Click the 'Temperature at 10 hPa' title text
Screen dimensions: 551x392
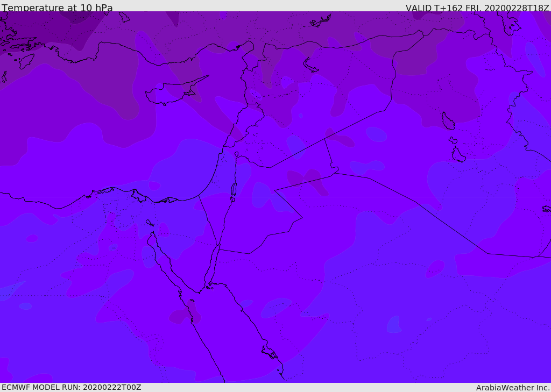pos(57,8)
